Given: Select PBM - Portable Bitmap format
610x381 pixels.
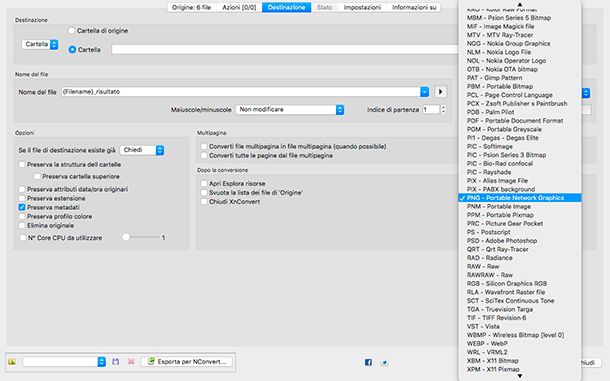Looking at the screenshot, I should click(x=520, y=86).
